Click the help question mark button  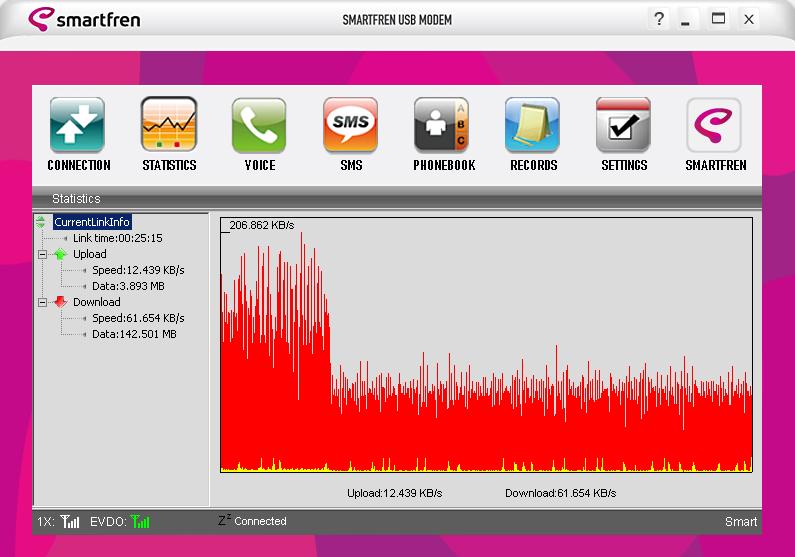[x=659, y=19]
